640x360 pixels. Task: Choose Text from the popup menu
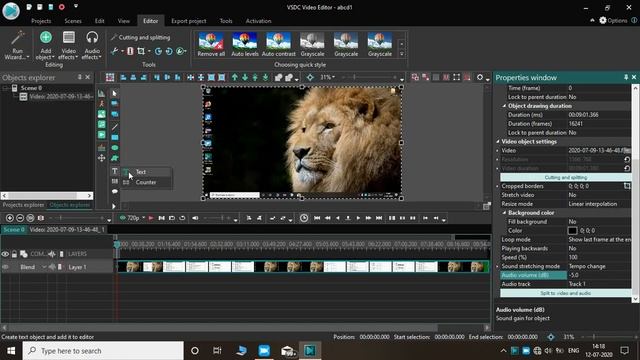click(x=147, y=172)
